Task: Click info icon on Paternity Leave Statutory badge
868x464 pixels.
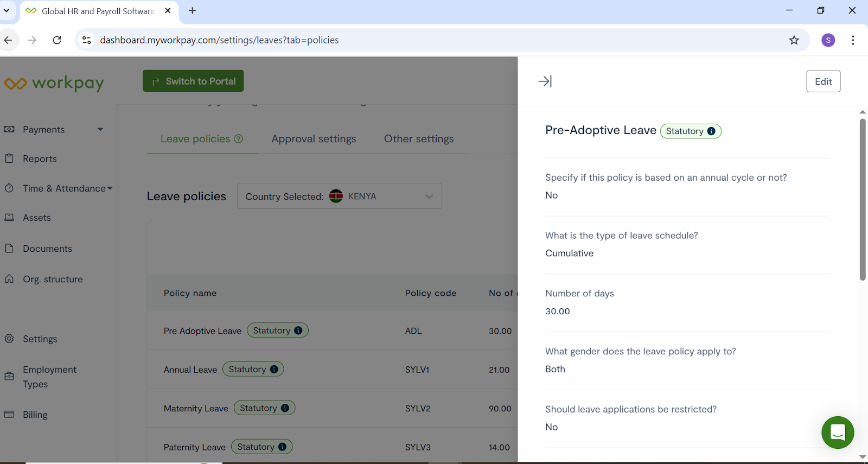Action: pyautogui.click(x=282, y=447)
